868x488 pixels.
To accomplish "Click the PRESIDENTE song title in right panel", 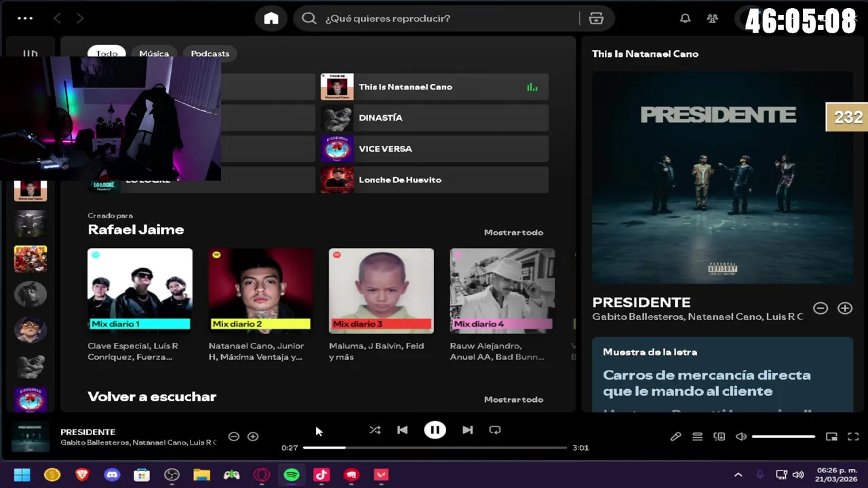I will pos(642,302).
